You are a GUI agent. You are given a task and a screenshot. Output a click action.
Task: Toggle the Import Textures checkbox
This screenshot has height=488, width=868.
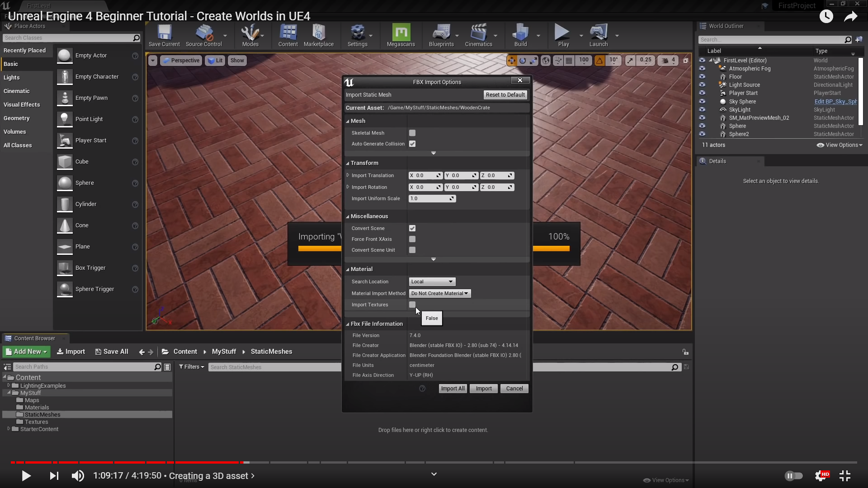coord(412,305)
